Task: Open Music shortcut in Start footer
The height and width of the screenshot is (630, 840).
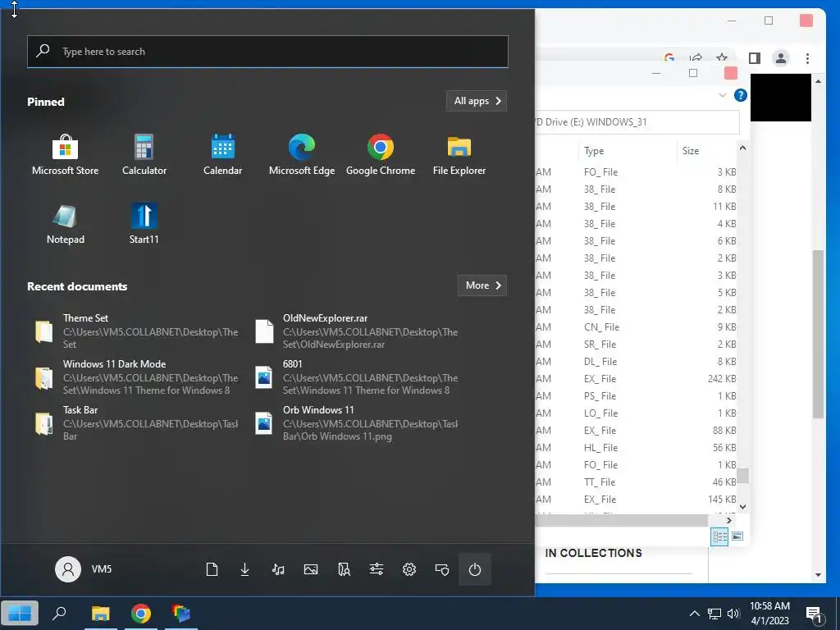Action: pyautogui.click(x=278, y=569)
